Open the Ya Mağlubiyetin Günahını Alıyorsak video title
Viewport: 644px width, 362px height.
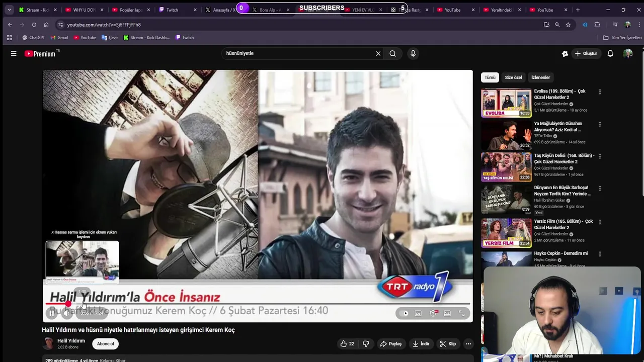[x=558, y=126]
